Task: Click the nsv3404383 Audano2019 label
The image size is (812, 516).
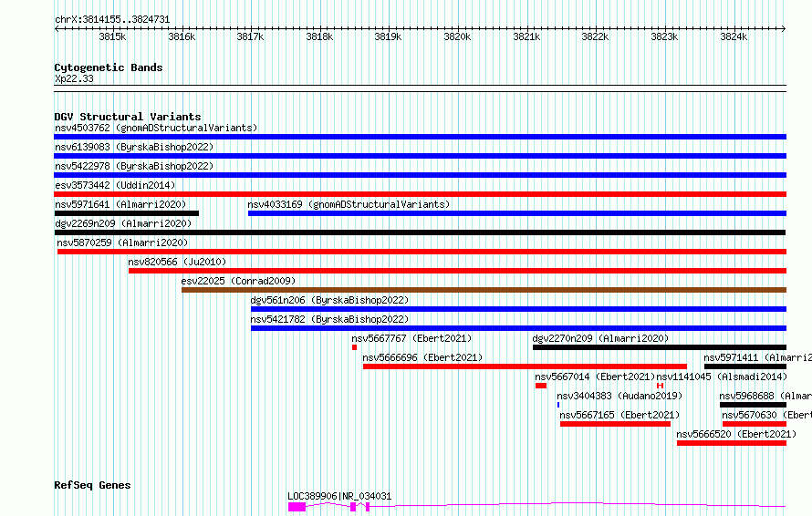Action: pyautogui.click(x=619, y=396)
